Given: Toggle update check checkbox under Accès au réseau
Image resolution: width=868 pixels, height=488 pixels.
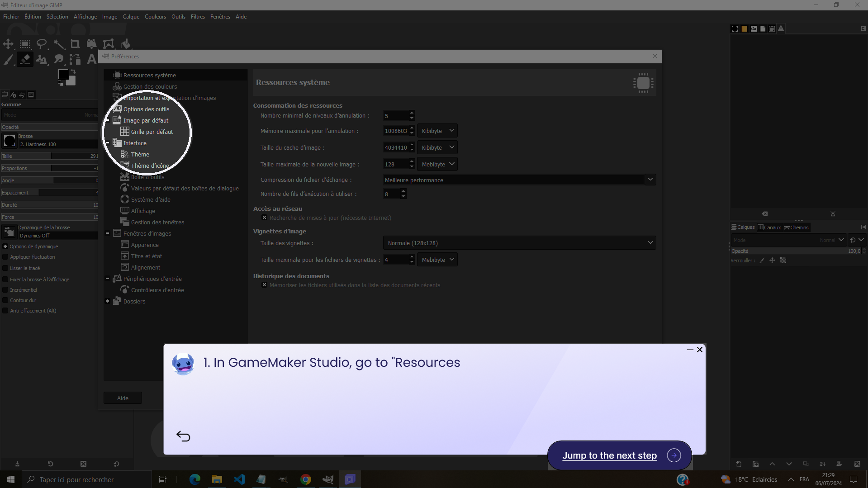Looking at the screenshot, I should click(265, 218).
